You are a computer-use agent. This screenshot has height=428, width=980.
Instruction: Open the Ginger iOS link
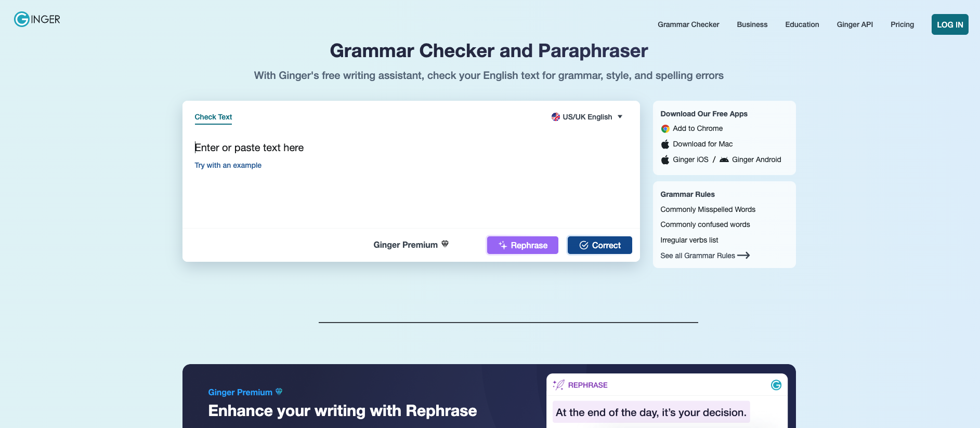click(x=690, y=159)
